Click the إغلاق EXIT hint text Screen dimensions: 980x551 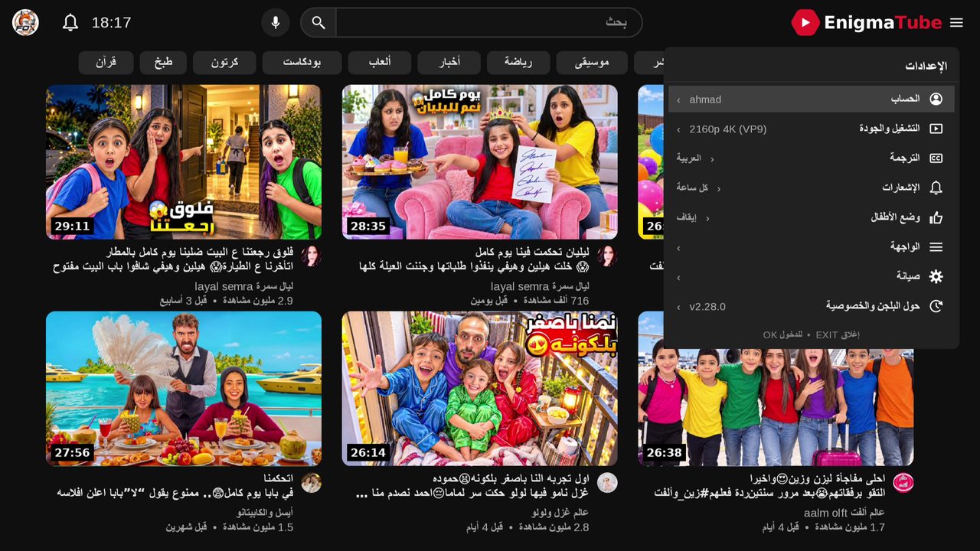coord(838,334)
